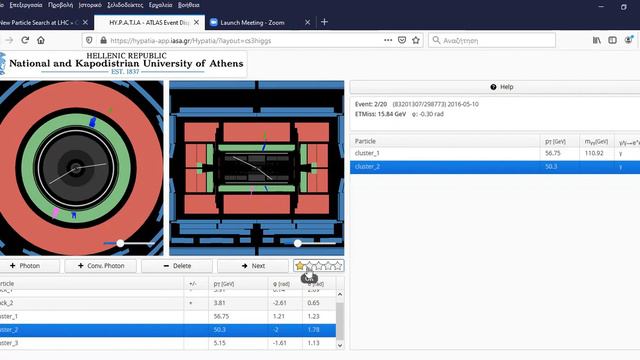This screenshot has width=640, height=360.
Task: Click the question mark Help icon
Action: tap(493, 87)
